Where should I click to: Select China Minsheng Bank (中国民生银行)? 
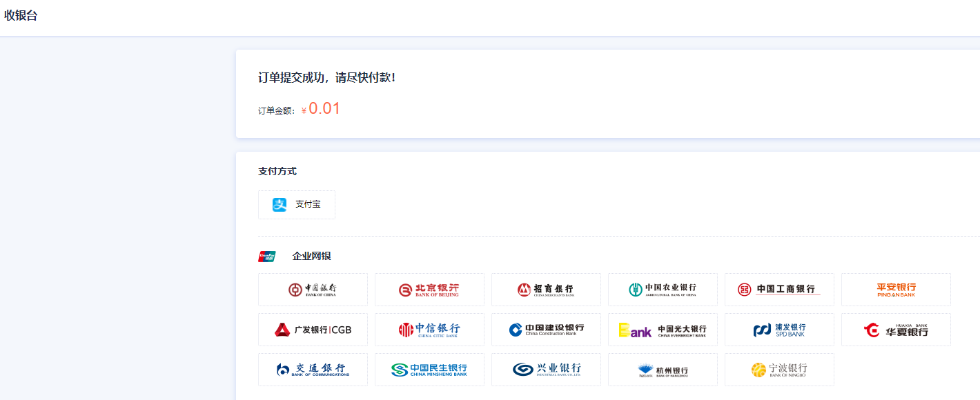pos(429,370)
